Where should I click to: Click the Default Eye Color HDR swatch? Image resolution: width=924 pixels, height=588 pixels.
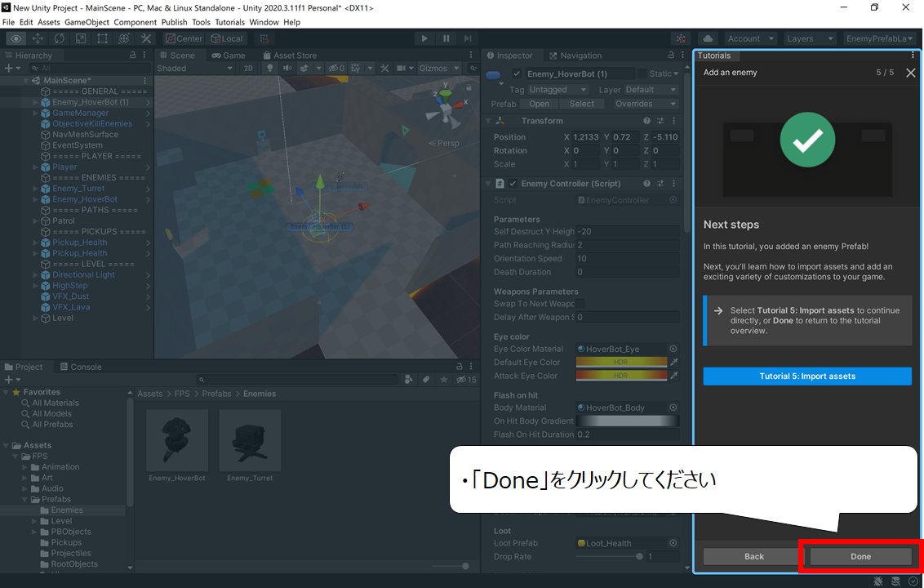[x=621, y=362]
